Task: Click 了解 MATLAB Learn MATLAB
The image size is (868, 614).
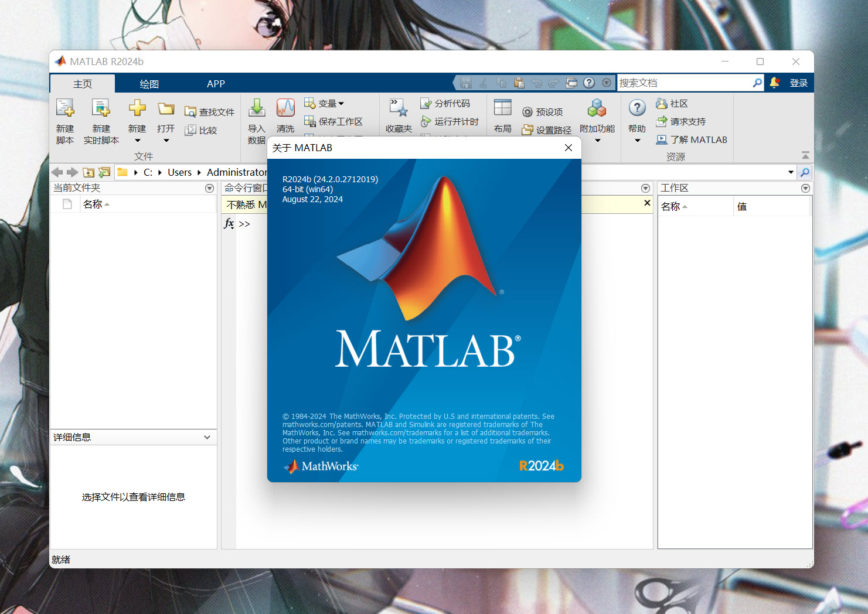Action: pos(692,140)
